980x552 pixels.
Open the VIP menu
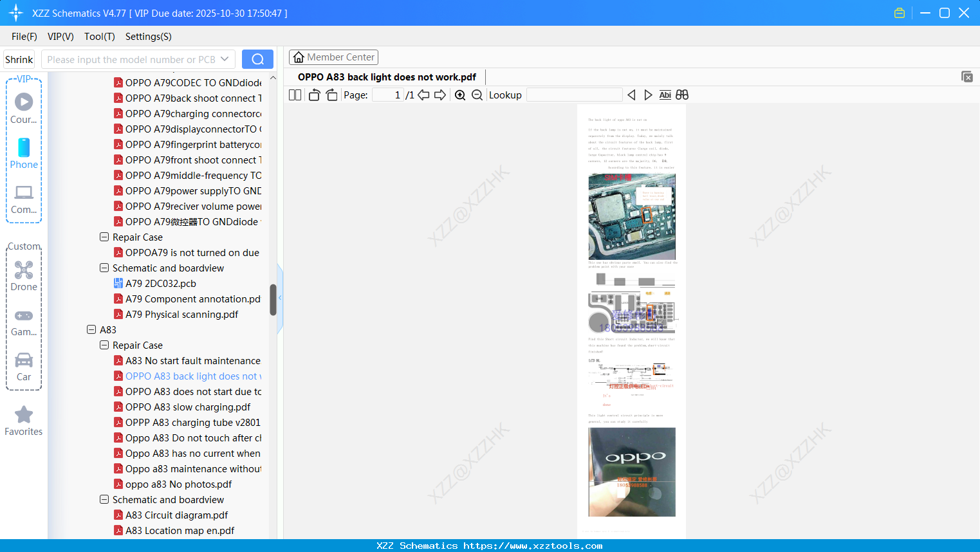point(60,37)
